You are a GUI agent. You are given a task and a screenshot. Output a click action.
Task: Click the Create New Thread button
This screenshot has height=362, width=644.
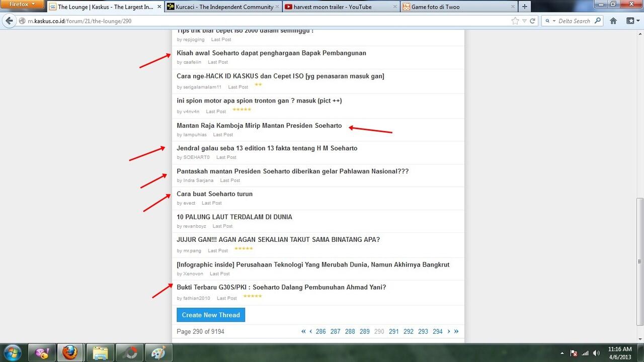[211, 315]
